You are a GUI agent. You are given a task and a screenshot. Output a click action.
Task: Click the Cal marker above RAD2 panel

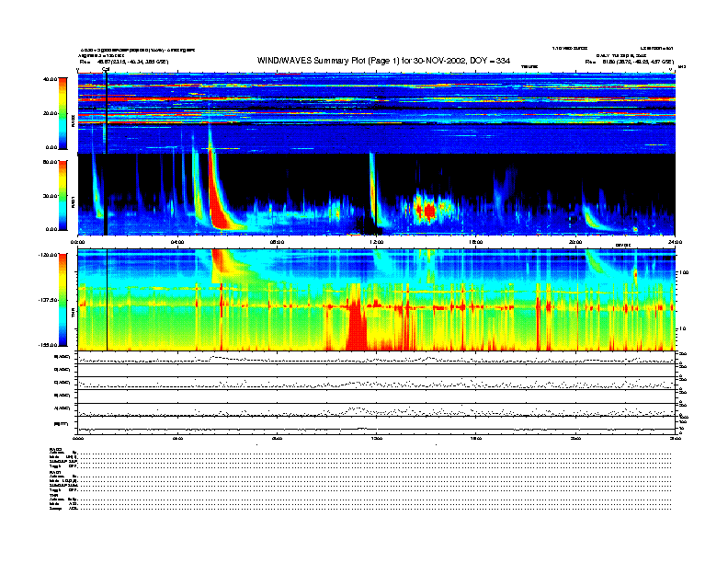click(106, 70)
